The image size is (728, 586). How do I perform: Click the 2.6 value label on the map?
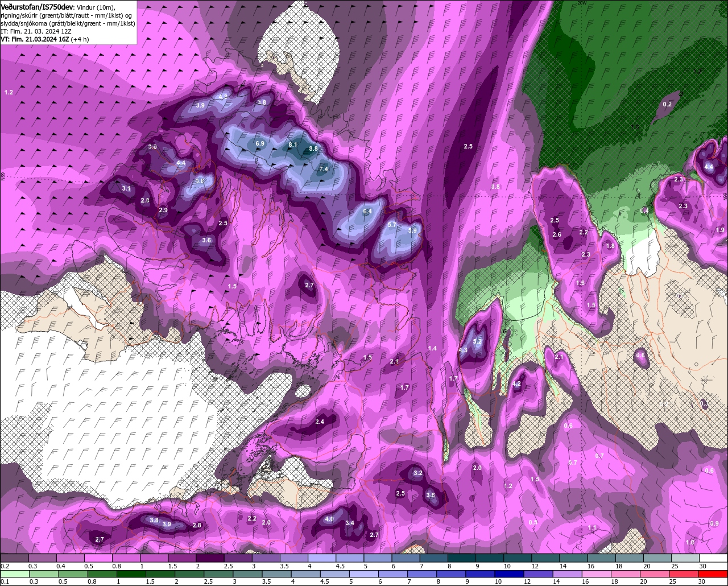click(557, 234)
